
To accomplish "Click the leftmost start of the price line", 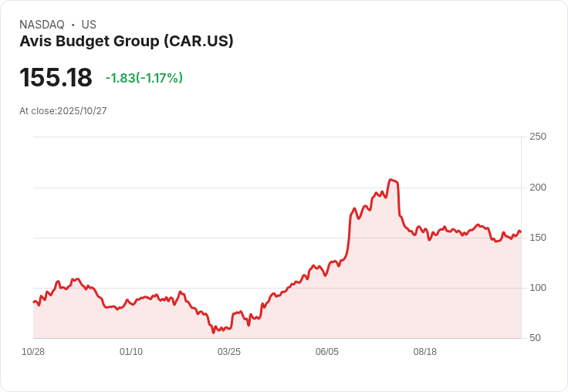I will [33, 302].
